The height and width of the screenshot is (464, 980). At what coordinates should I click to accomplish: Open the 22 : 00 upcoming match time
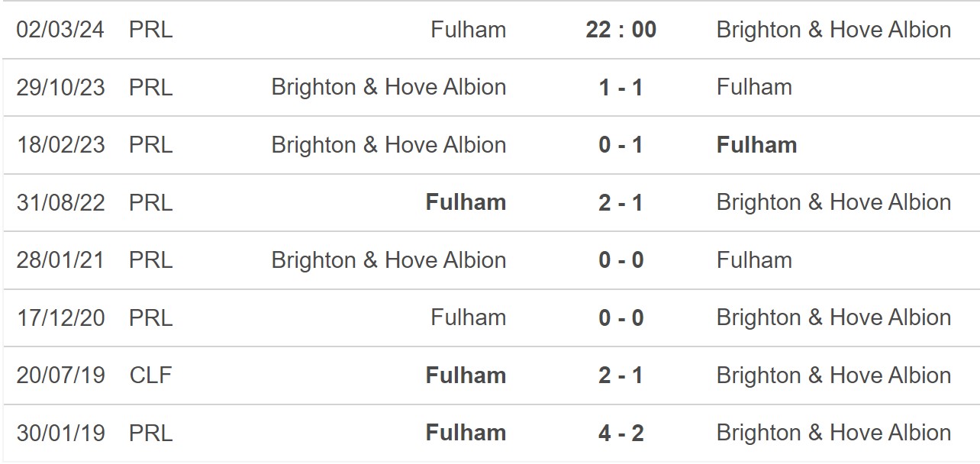[621, 30]
